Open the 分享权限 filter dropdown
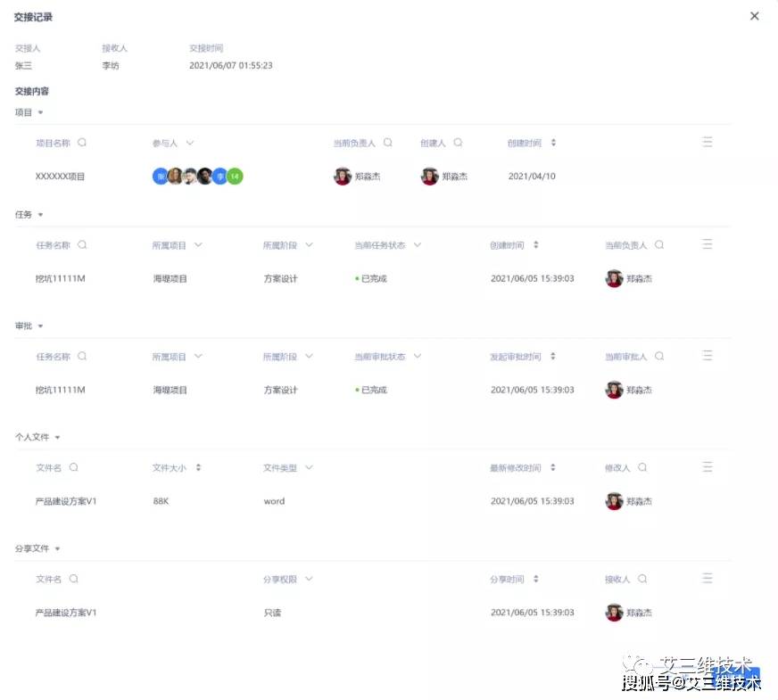The height and width of the screenshot is (700, 778). tap(309, 579)
